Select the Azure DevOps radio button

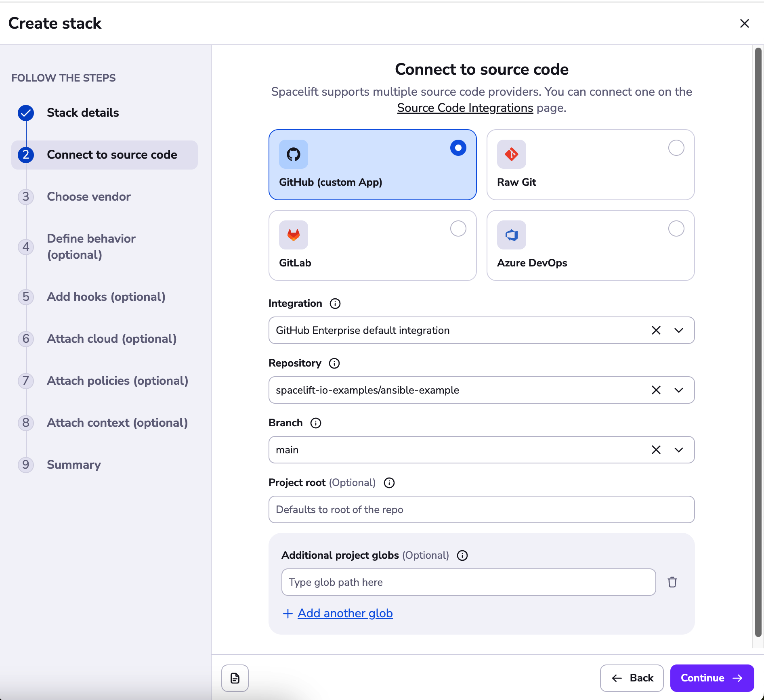click(676, 228)
